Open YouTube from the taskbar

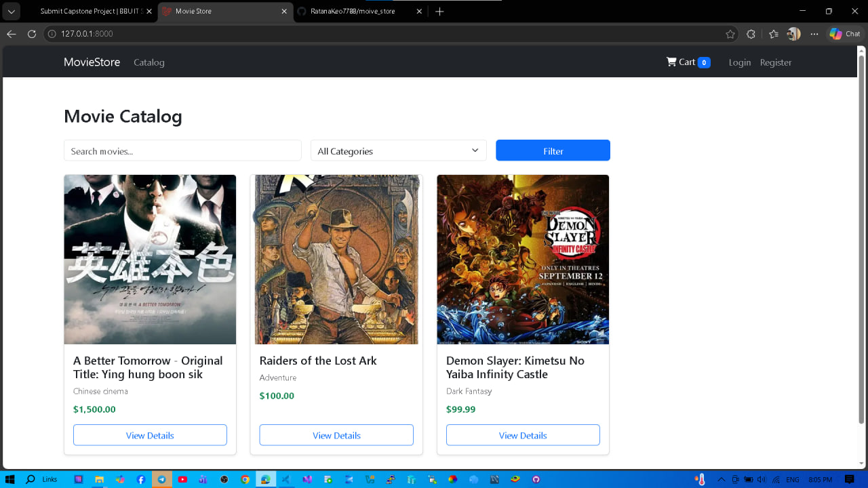tap(182, 479)
